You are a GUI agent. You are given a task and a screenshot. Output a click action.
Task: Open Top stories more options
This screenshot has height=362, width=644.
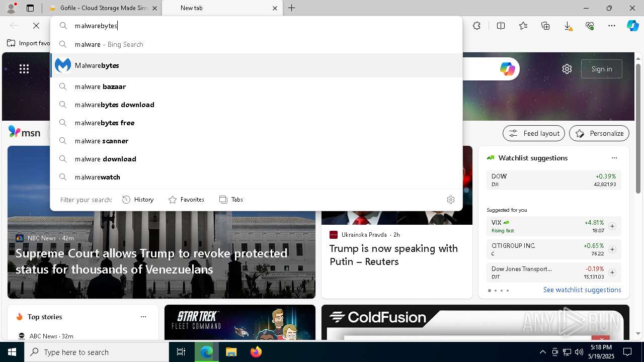tap(143, 317)
